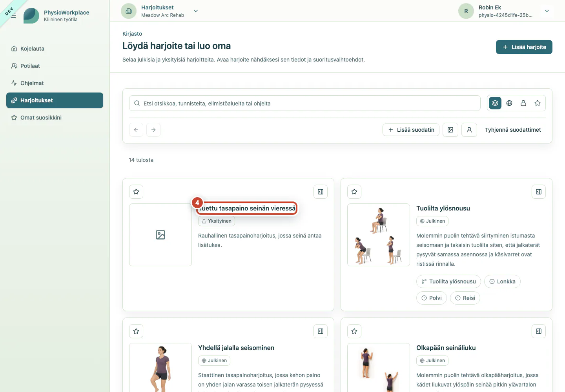The image size is (565, 392).
Task: Go to previous page with left arrow
Action: coord(136,130)
